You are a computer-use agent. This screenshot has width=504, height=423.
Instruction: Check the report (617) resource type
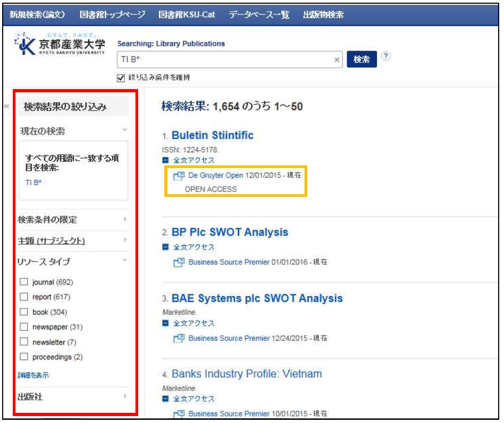click(24, 297)
